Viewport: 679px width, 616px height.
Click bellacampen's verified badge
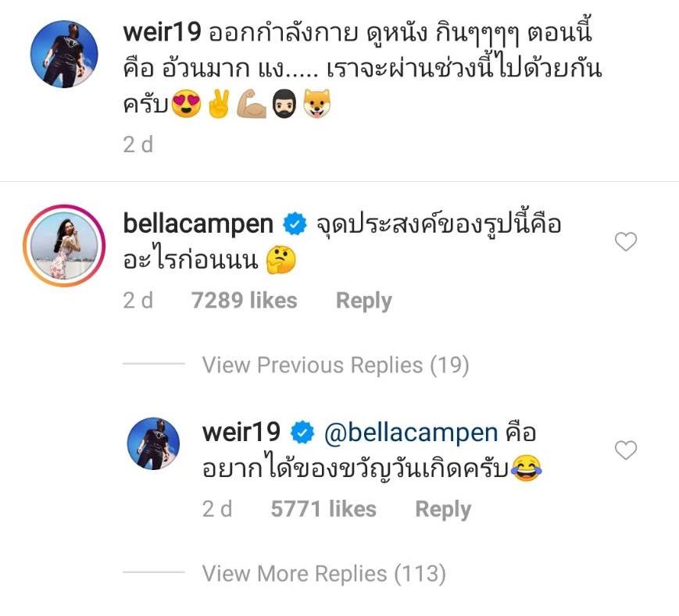pos(295,224)
